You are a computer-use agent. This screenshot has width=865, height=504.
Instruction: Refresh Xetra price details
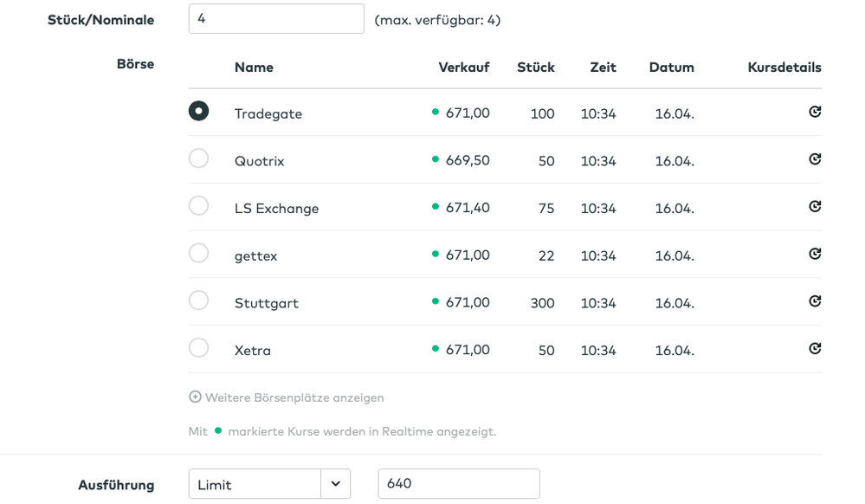[x=814, y=349]
